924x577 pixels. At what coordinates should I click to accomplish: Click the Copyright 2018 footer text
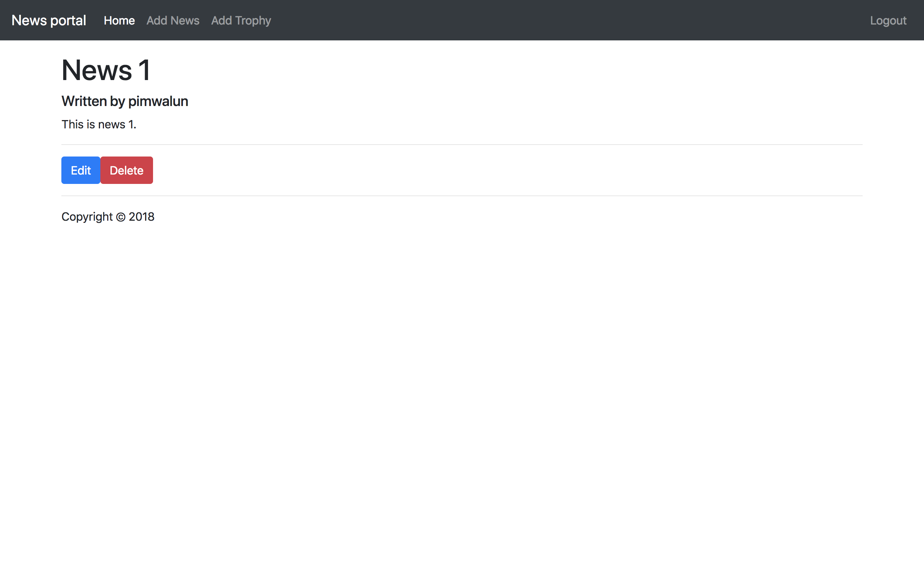(x=108, y=216)
